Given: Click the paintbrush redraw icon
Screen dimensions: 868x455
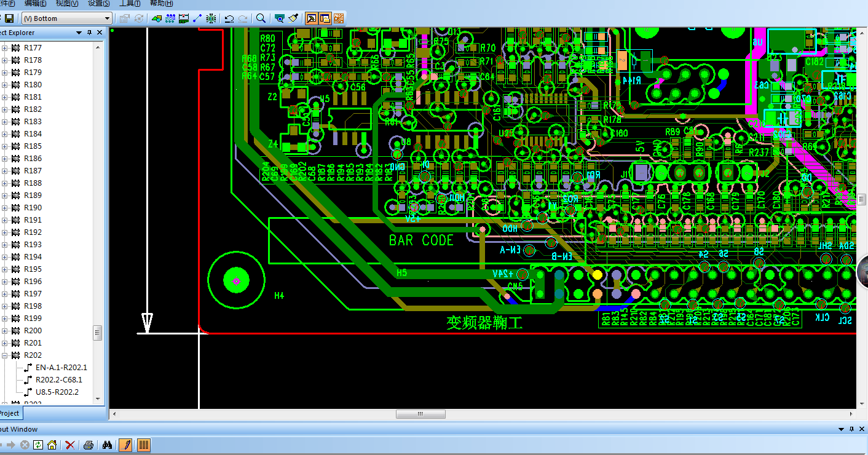Looking at the screenshot, I should point(293,18).
